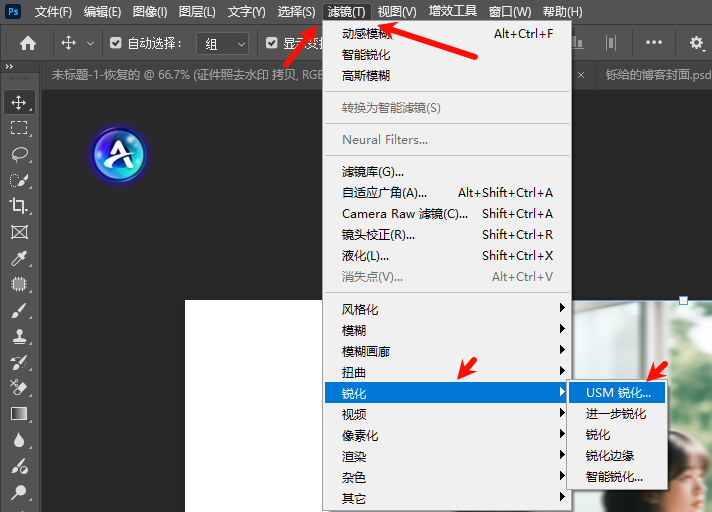Open 液化(L)... filter

coord(447,256)
